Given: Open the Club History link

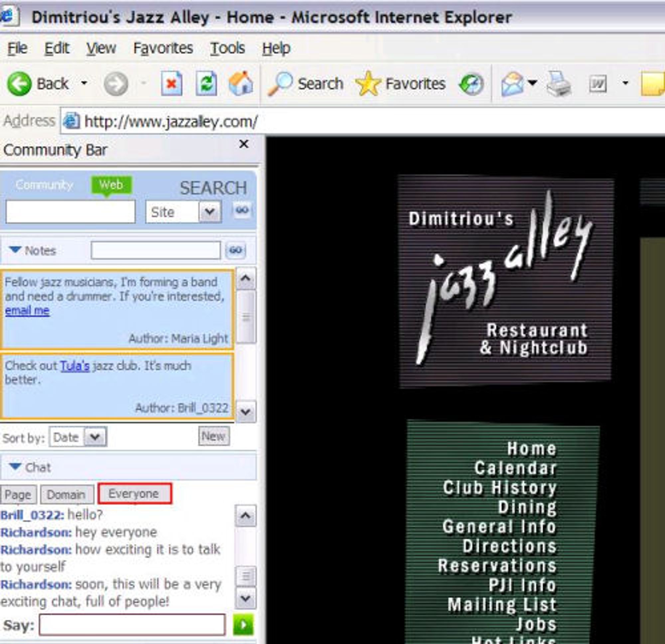Looking at the screenshot, I should coord(500,488).
